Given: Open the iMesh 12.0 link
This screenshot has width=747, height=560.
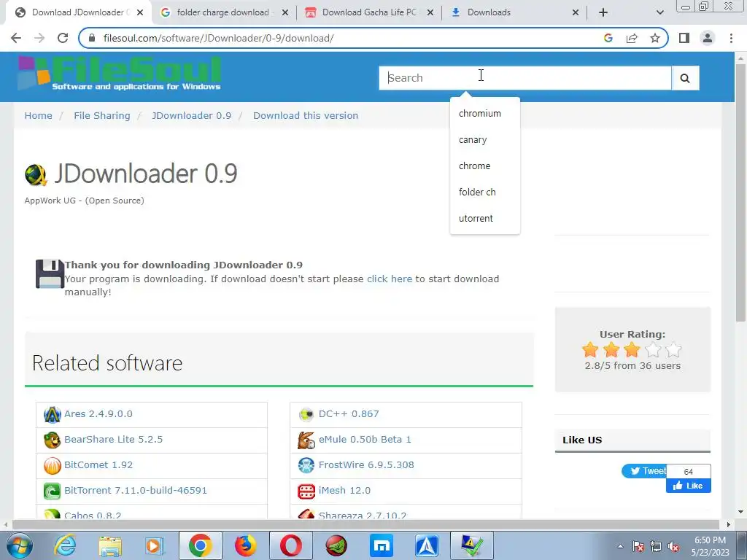Looking at the screenshot, I should (344, 491).
